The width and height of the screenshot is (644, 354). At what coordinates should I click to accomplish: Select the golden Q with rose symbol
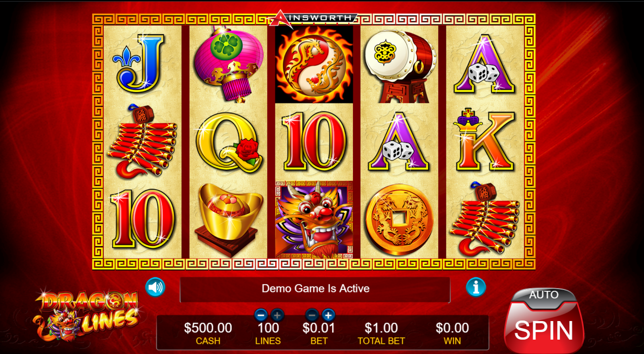(x=229, y=142)
